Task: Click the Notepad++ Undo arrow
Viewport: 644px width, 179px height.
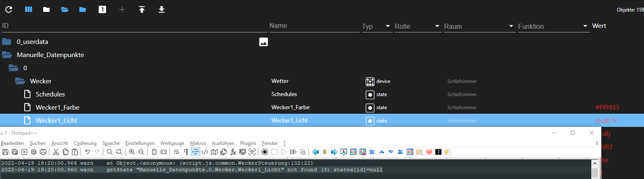Action: (87, 152)
